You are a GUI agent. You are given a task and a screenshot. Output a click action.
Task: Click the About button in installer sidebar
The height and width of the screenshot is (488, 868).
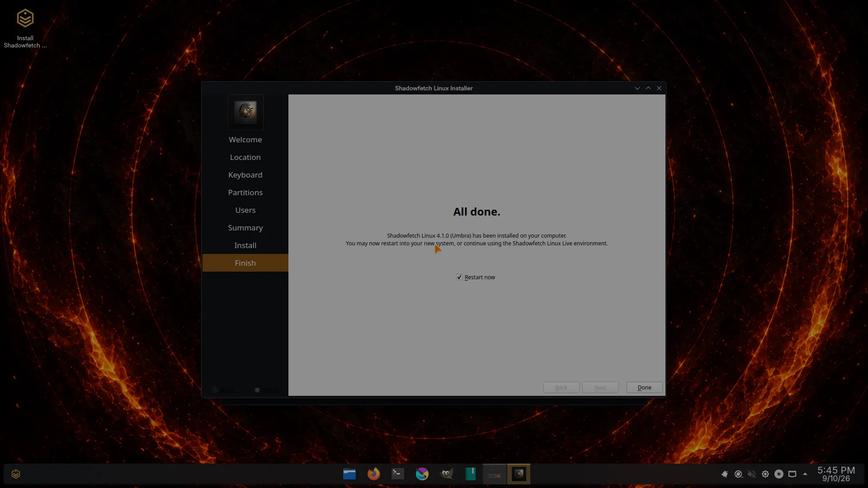pos(223,390)
